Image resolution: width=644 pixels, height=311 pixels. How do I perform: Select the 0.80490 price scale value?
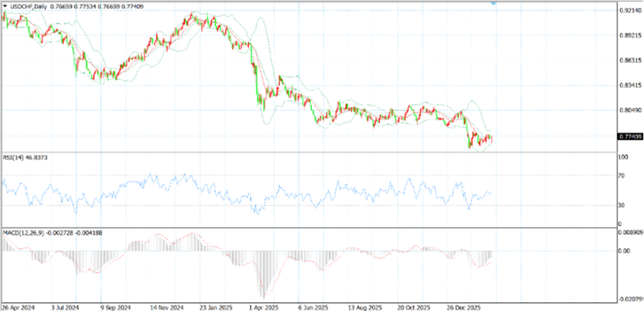coord(630,111)
